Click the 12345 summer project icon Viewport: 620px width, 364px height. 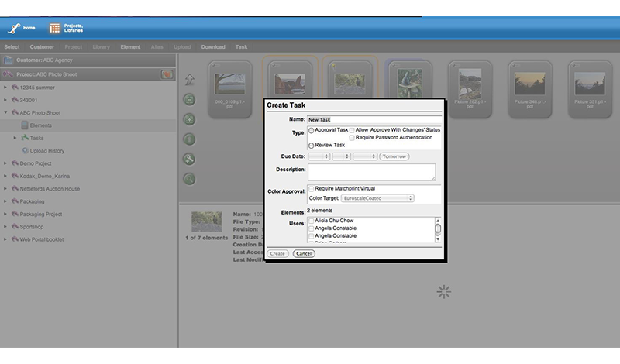[x=15, y=88]
